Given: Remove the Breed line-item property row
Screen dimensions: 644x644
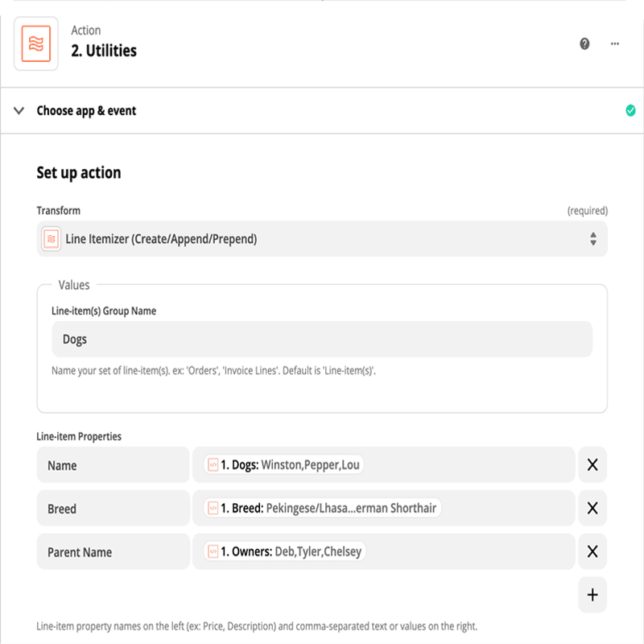Looking at the screenshot, I should tap(592, 509).
